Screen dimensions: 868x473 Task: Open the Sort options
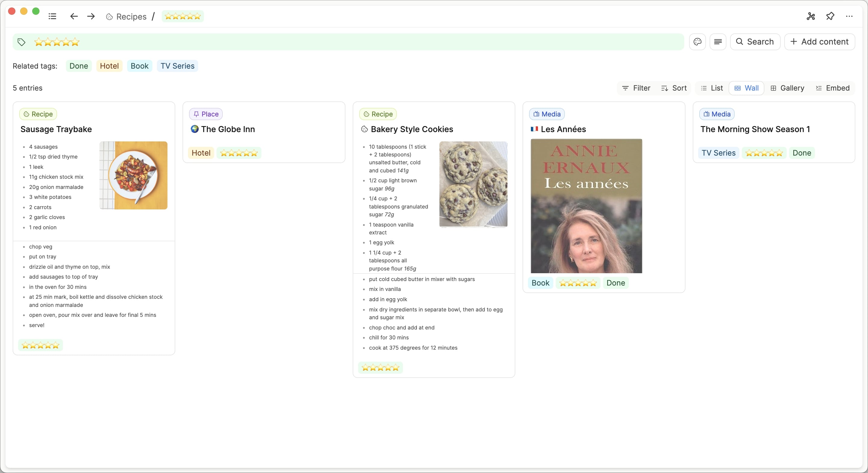674,88
